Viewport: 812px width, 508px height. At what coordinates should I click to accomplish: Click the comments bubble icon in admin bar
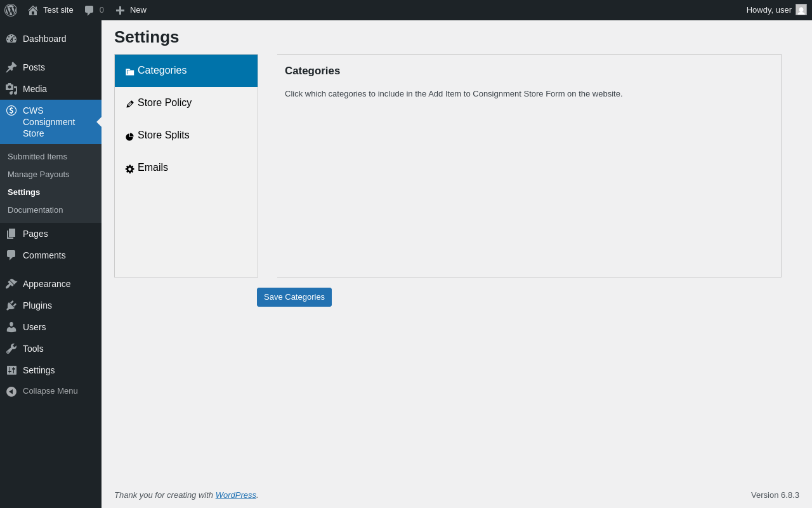tap(89, 10)
